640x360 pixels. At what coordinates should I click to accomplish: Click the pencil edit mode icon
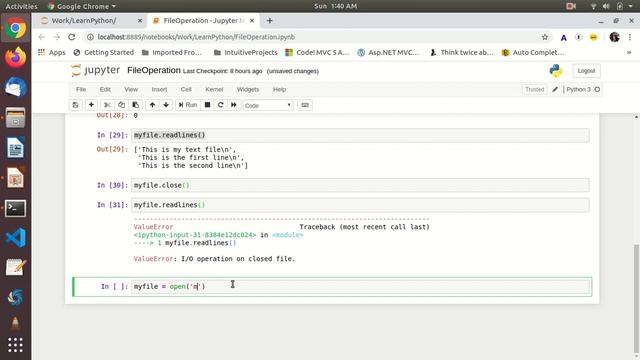click(x=555, y=89)
